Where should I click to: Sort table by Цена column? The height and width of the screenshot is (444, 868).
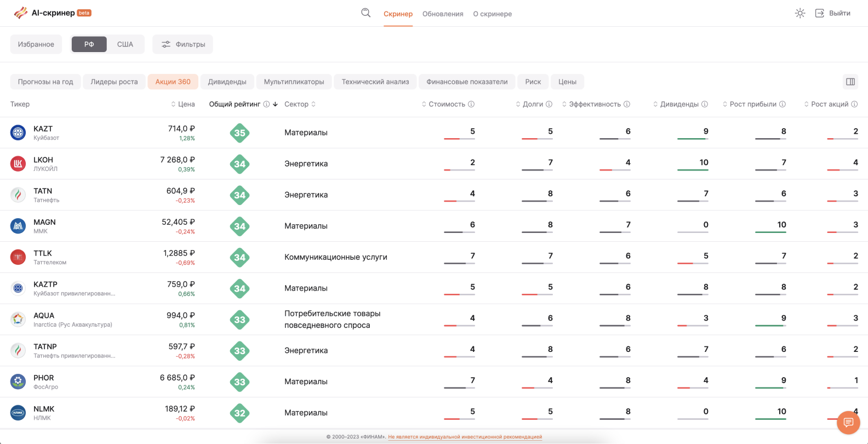pyautogui.click(x=183, y=104)
